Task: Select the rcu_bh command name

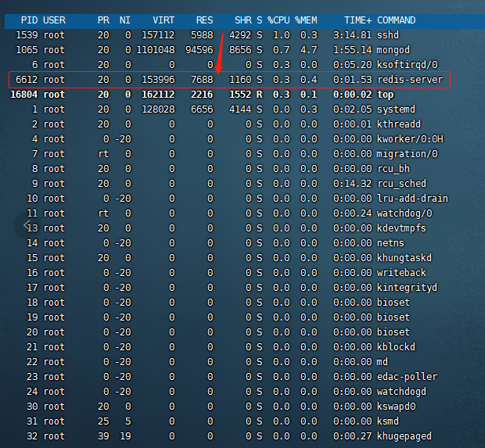Action: [393, 169]
